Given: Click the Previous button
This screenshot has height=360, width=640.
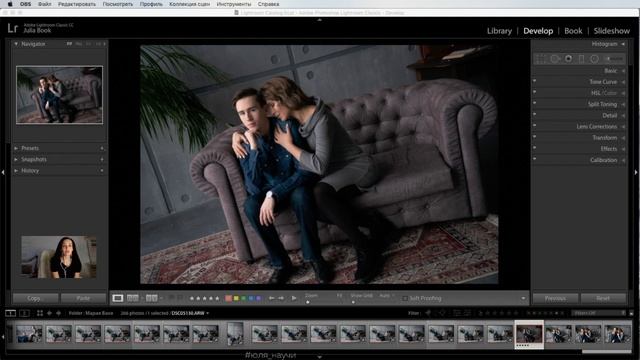Looking at the screenshot, I should pos(555,298).
